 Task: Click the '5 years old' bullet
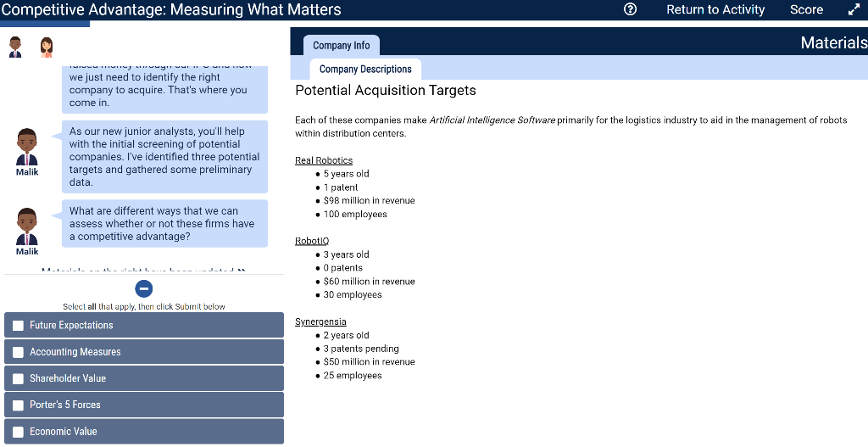pyautogui.click(x=346, y=174)
